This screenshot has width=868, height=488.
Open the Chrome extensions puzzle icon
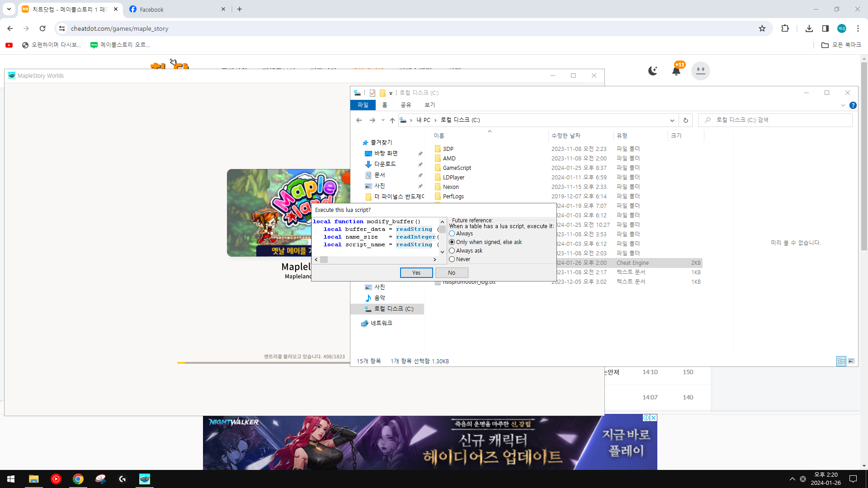click(785, 28)
